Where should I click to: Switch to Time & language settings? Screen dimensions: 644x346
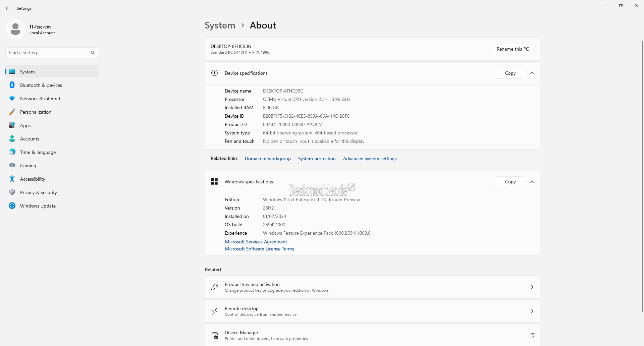[x=52, y=152]
